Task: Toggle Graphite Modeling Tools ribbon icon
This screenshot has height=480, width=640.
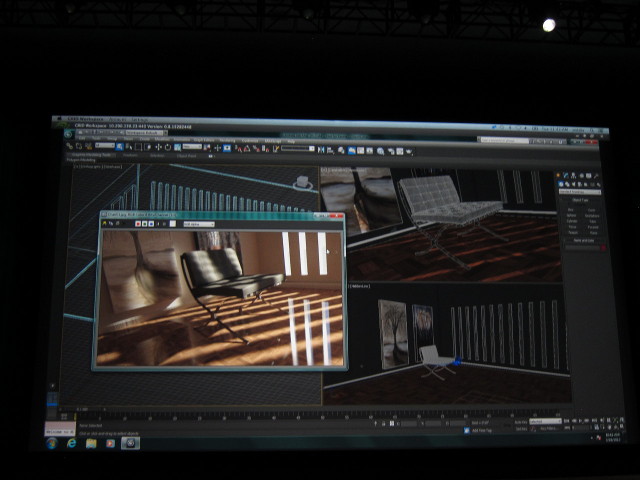Action: point(352,151)
